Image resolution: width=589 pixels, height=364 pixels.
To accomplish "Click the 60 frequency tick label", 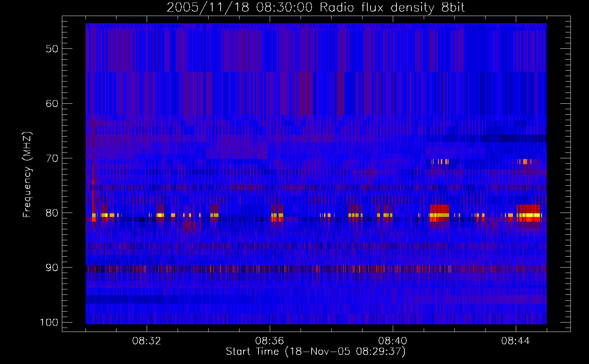I will (x=52, y=103).
